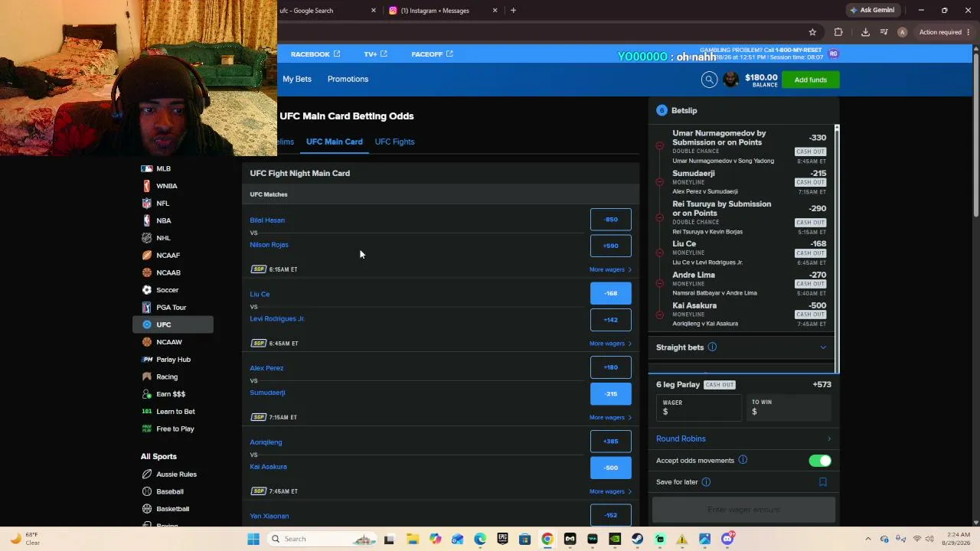
Task: Toggle Accept odds movements switch
Action: click(820, 461)
